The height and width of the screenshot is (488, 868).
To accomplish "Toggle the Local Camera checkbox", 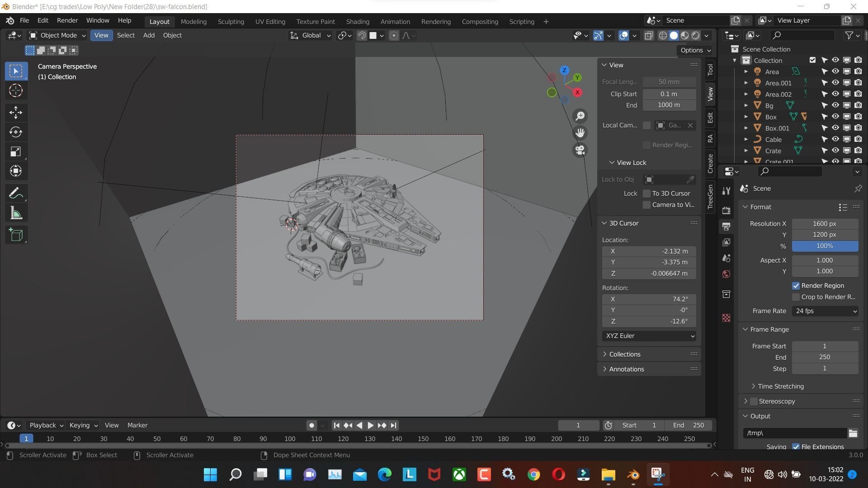I will coord(646,125).
